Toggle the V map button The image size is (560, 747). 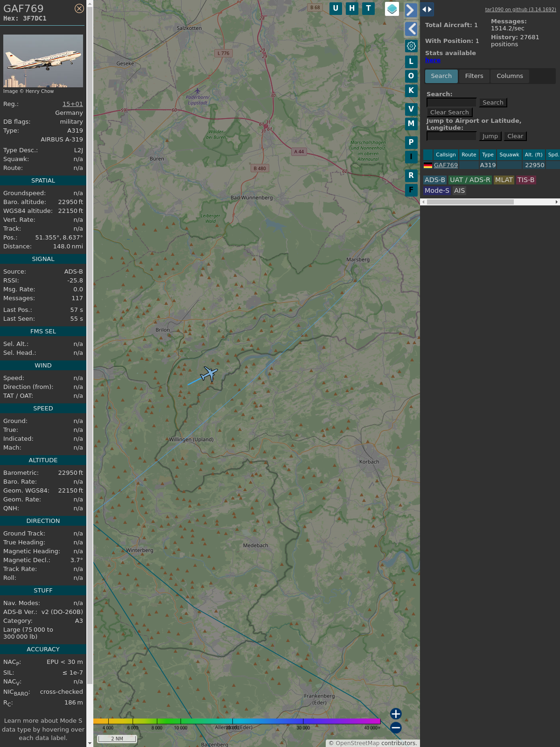411,109
